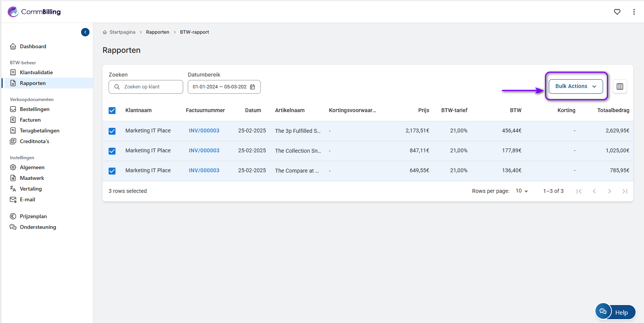Jump to the last page arrow

(x=624, y=191)
